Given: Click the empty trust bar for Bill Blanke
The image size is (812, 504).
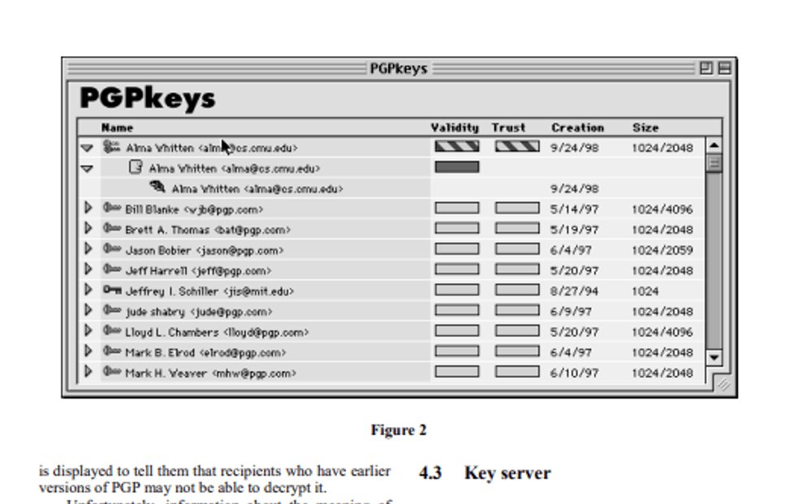Looking at the screenshot, I should 516,208.
